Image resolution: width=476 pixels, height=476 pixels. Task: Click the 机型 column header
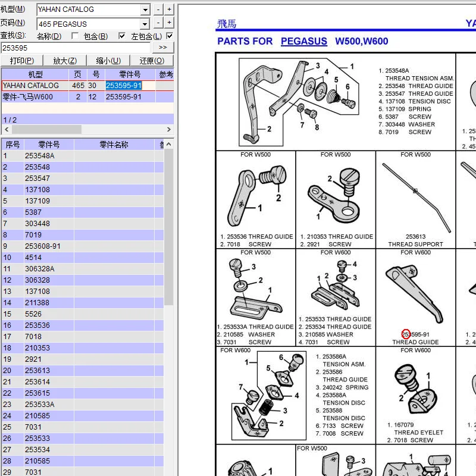coord(35,74)
